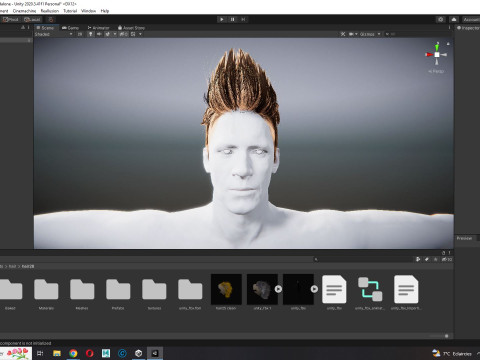Open the Asset Store tab
Screen dimensions: 480x360
[131, 28]
